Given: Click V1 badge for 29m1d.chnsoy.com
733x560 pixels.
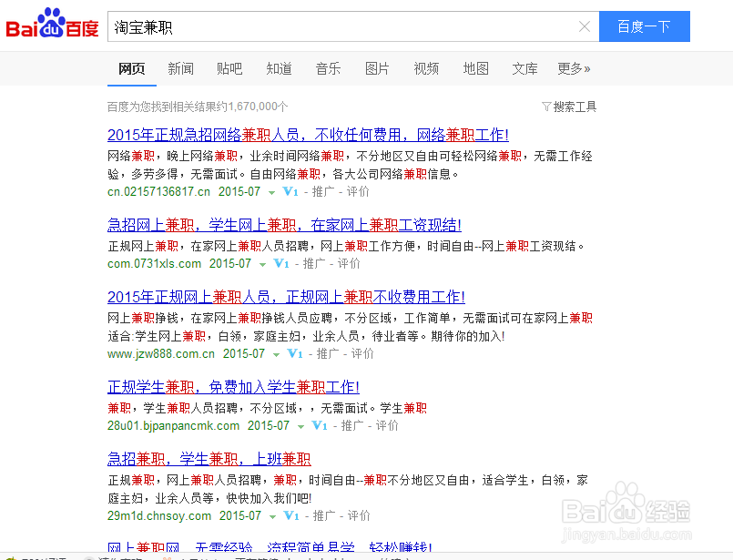Looking at the screenshot, I should tap(291, 516).
